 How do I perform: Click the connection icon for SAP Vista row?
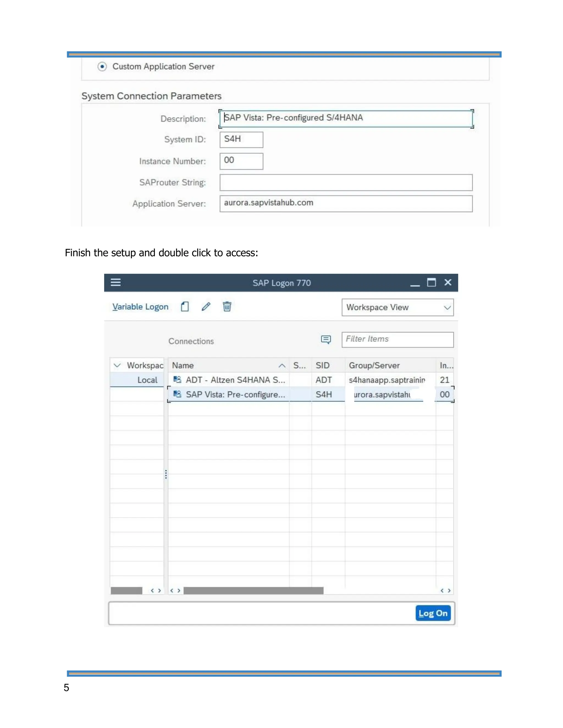click(177, 394)
